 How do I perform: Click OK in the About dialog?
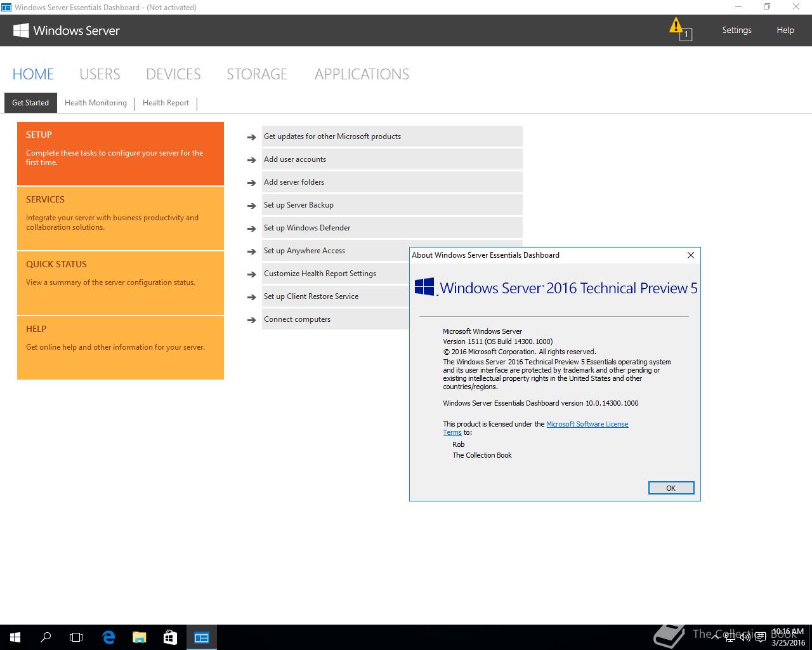point(671,487)
